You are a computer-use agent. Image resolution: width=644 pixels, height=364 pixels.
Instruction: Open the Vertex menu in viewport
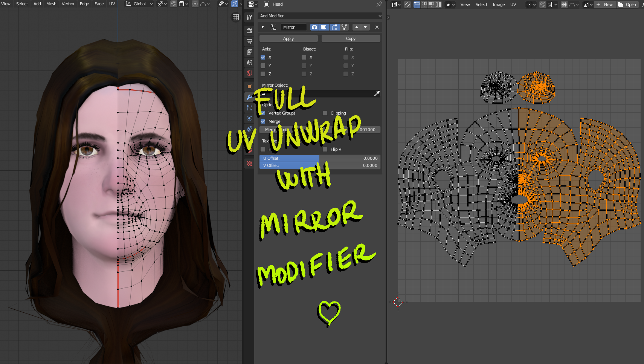coord(68,4)
